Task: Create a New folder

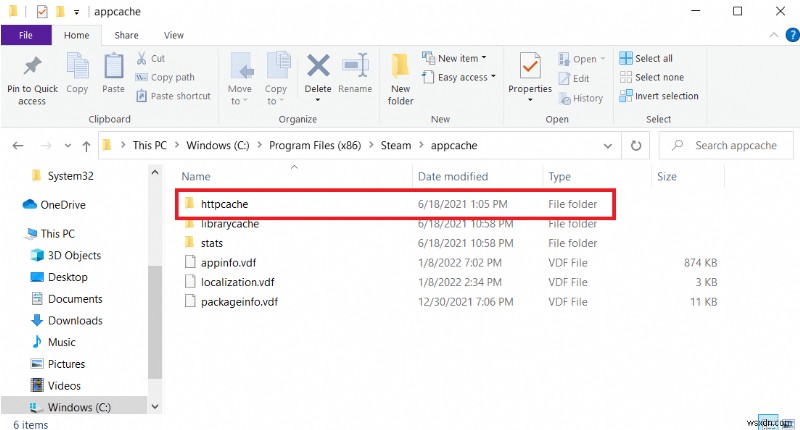Action: tap(401, 79)
